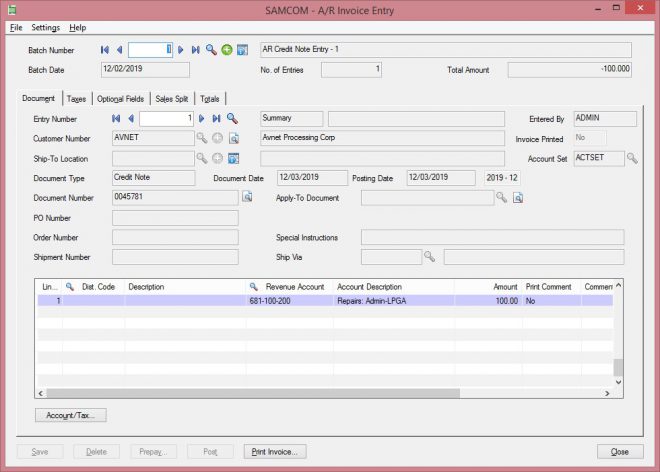Click the Order Number field
660x472 pixels.
175,237
